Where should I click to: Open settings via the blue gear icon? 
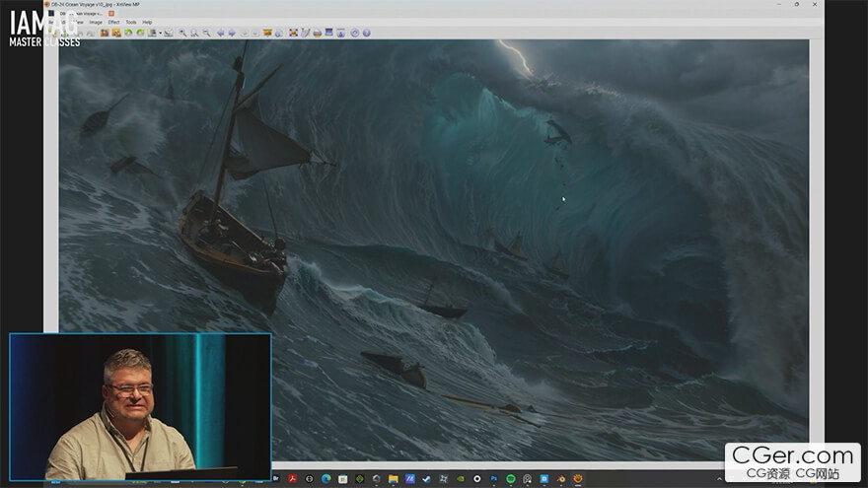[355, 33]
